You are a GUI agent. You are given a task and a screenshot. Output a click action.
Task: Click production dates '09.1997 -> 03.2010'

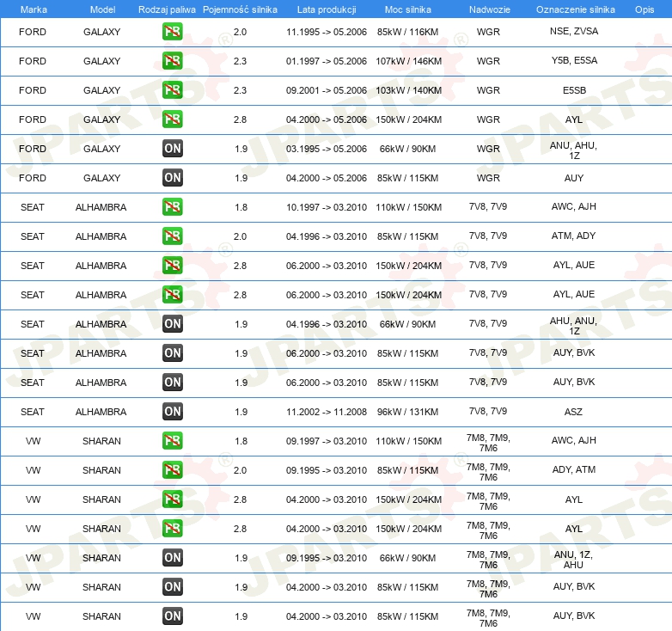327,441
